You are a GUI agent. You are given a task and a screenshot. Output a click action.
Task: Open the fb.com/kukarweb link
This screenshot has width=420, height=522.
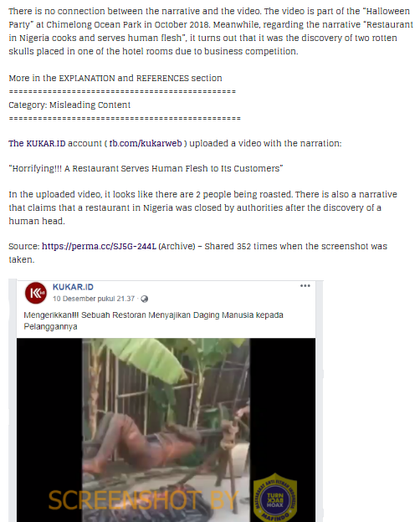pyautogui.click(x=146, y=144)
